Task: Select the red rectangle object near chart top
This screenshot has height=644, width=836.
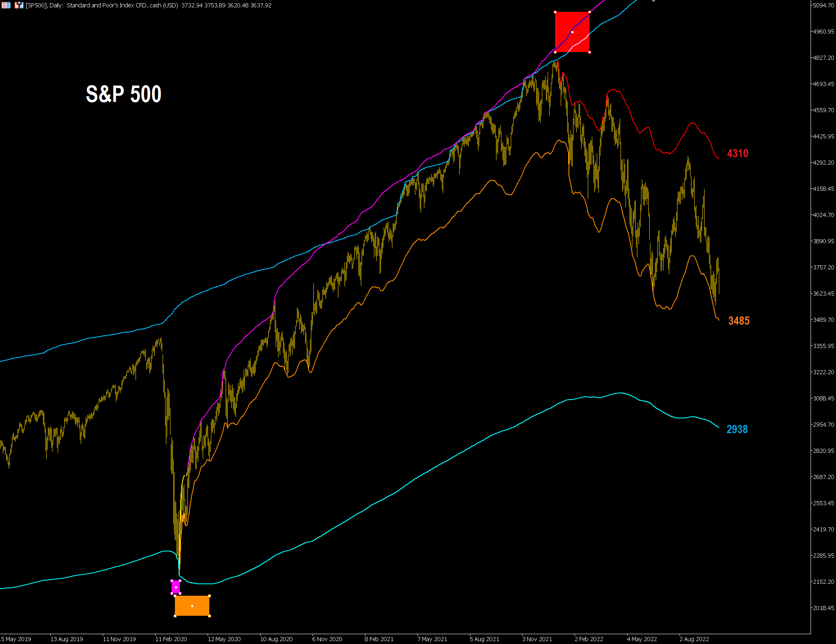Action: [572, 32]
